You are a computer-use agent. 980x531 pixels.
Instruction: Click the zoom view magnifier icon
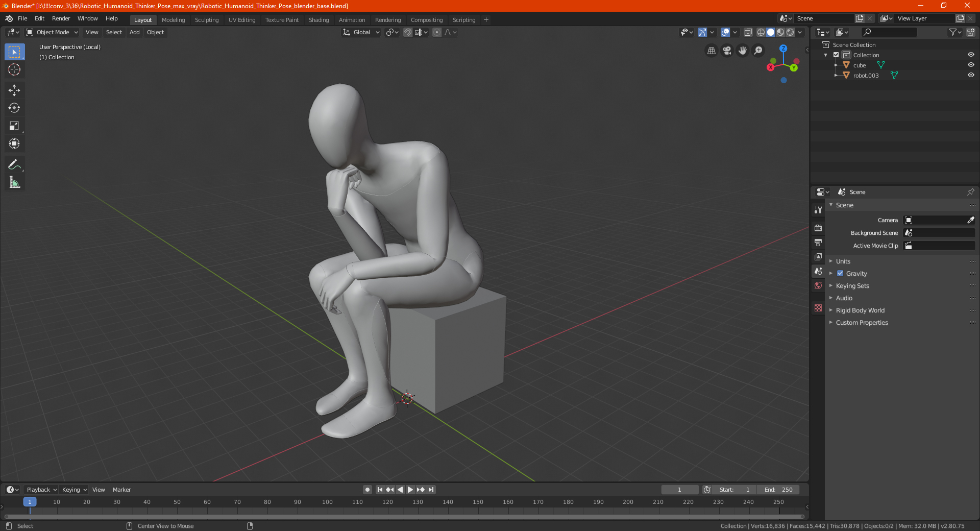click(758, 51)
